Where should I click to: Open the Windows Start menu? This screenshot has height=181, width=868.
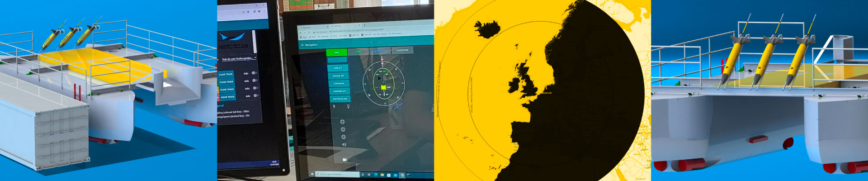pos(312,174)
